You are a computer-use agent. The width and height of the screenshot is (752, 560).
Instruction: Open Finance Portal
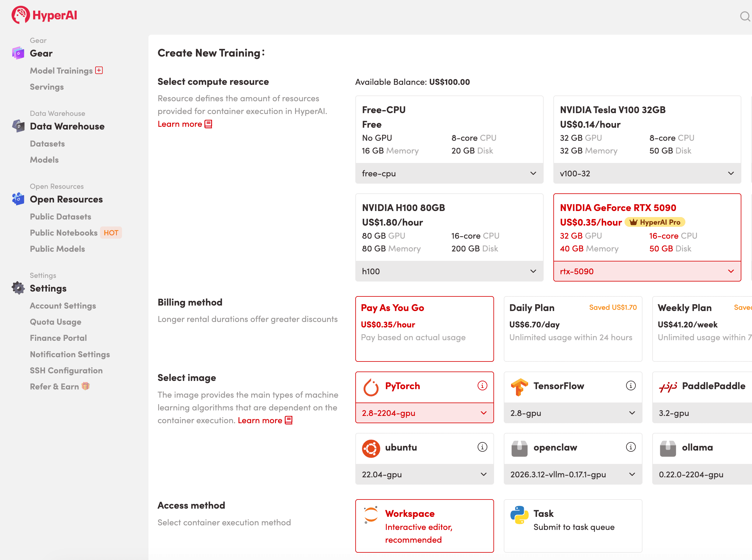[58, 338]
